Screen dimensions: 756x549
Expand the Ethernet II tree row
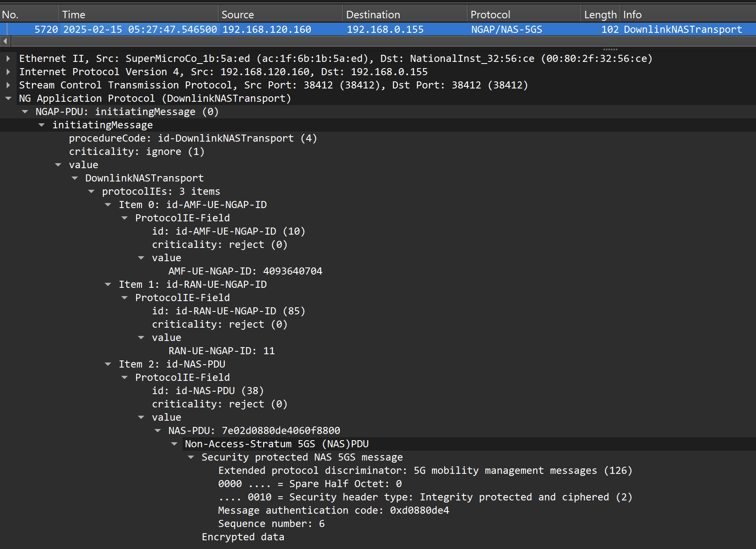tap(8, 59)
